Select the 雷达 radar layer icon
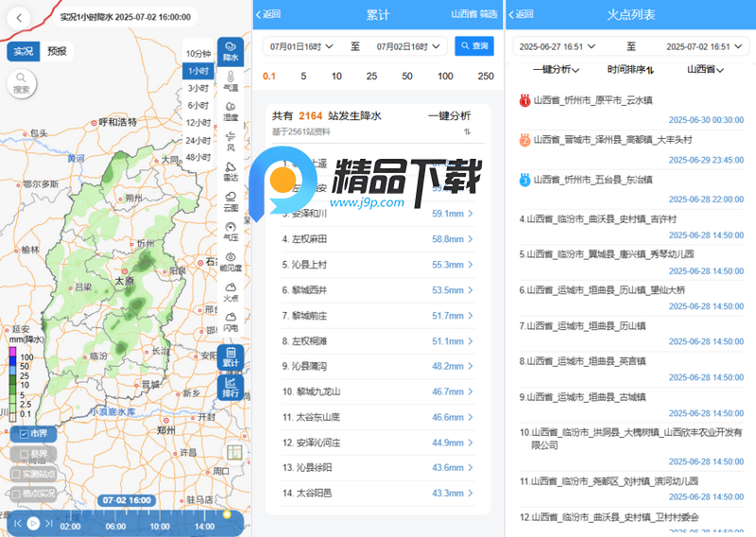756x537 pixels. coord(231,171)
